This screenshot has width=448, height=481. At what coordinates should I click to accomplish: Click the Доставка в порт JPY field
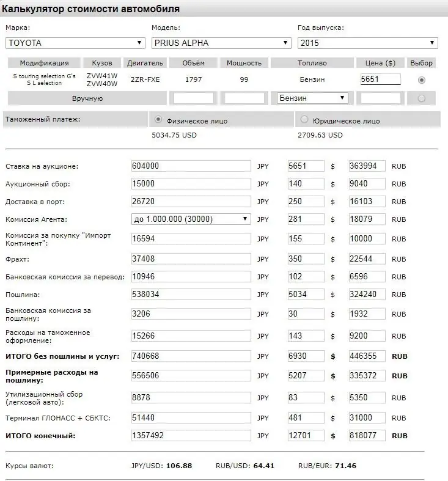coord(191,202)
